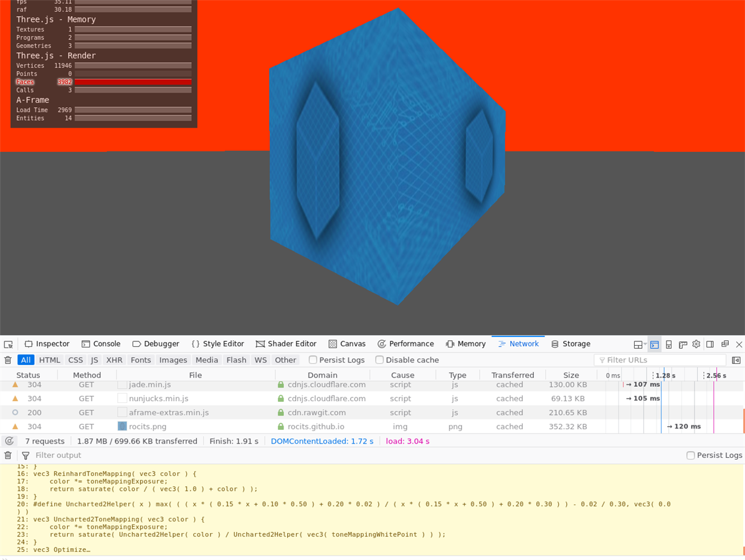Activate the element picker icon

pos(8,344)
